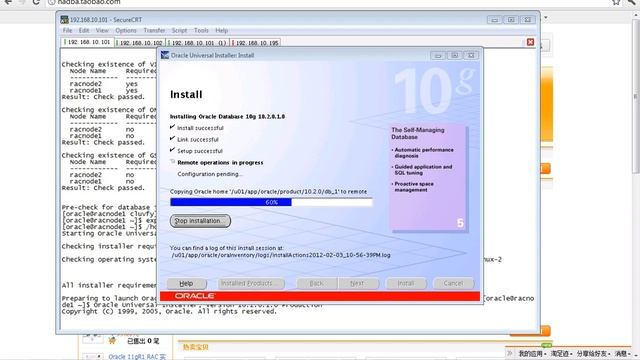Open the View menu in SecureCRT
The height and width of the screenshot is (360, 640).
[x=102, y=31]
